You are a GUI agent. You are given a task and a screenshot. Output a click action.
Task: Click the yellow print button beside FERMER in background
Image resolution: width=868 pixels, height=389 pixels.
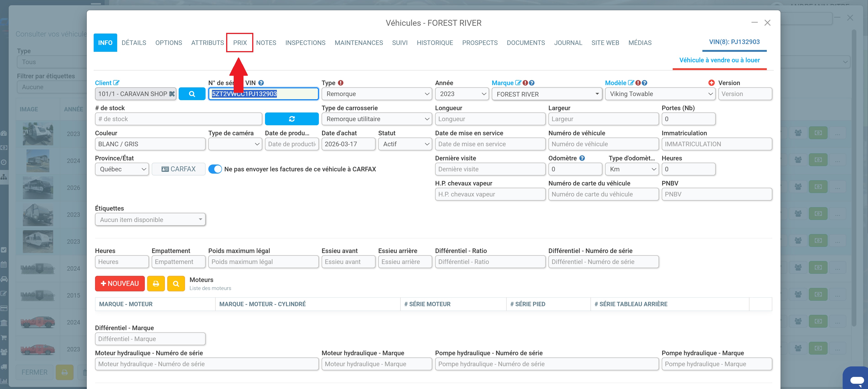coord(65,372)
